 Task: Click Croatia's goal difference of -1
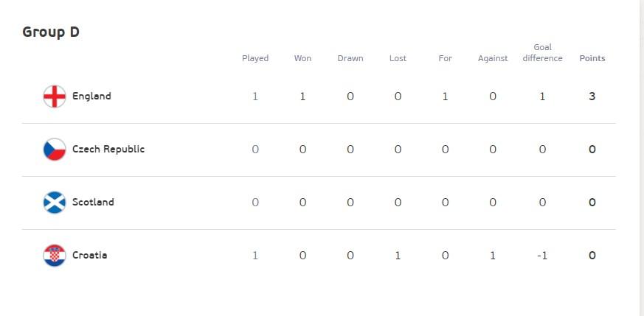(542, 256)
